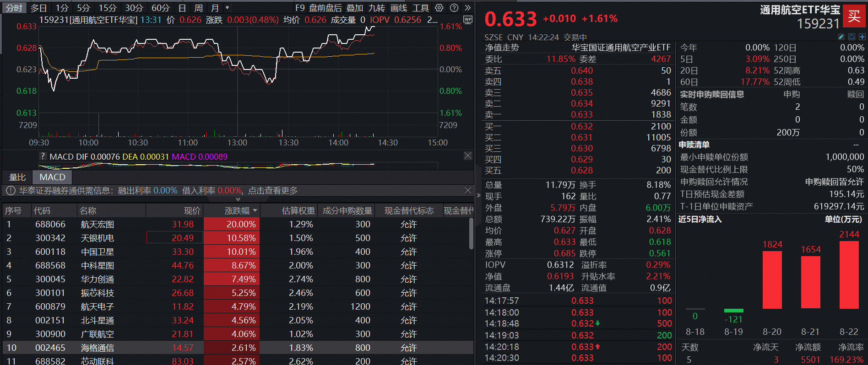The height and width of the screenshot is (365, 868).
Task: Select the 5分 chart period tab
Action: 83,8
